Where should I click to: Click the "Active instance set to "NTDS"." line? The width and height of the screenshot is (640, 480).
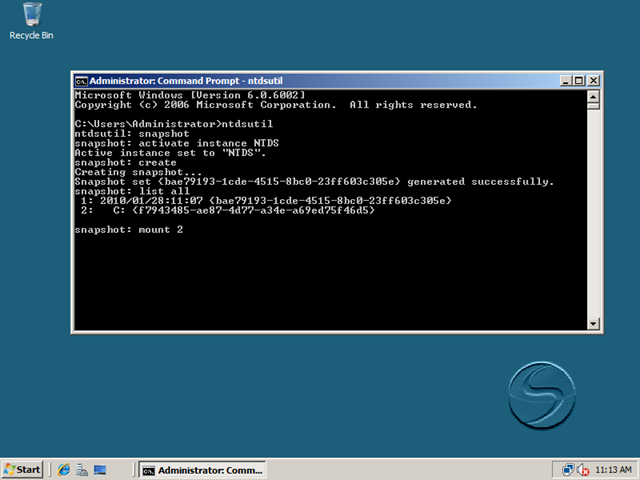(170, 153)
